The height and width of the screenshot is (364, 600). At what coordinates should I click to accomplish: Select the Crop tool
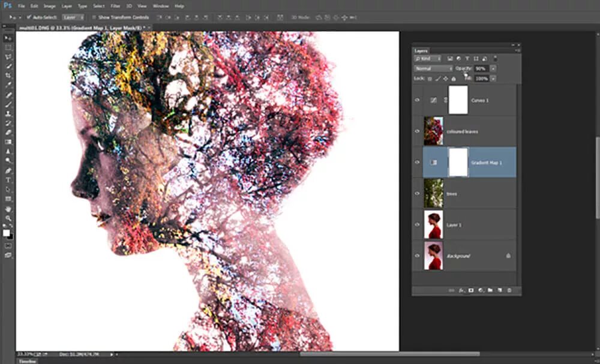(8, 76)
